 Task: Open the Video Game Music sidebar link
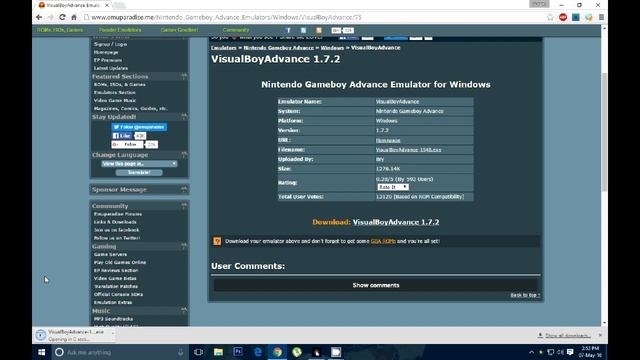pyautogui.click(x=115, y=100)
